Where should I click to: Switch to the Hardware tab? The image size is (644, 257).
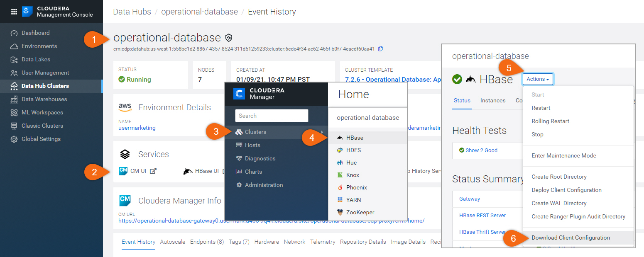267,242
